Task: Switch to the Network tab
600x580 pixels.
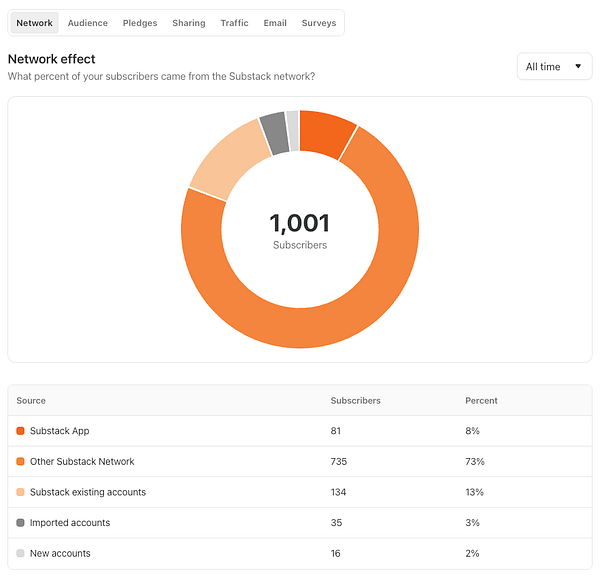Action: coord(34,23)
